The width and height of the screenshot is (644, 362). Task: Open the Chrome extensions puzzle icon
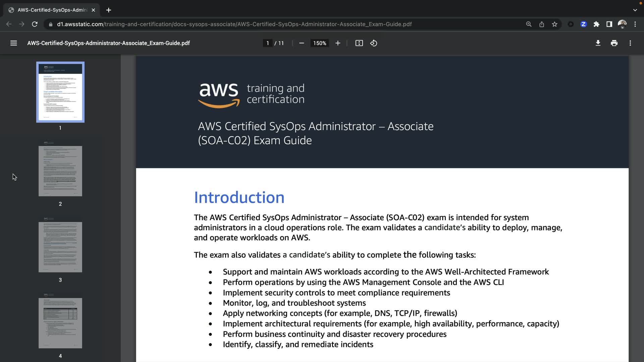596,24
